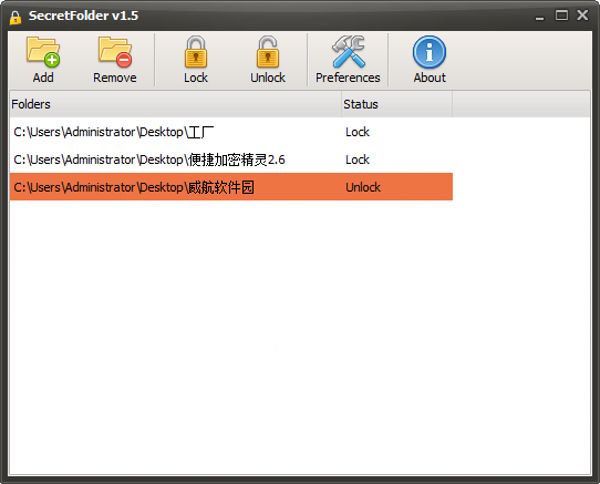Sort by the Folders column header
This screenshot has height=484, width=600.
point(175,104)
